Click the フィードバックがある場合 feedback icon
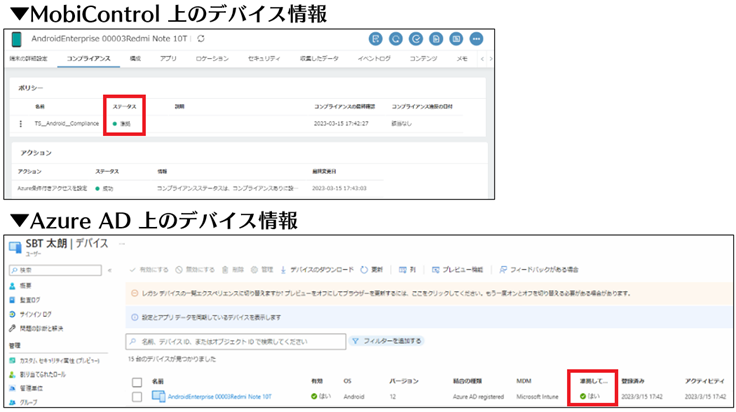 [503, 270]
